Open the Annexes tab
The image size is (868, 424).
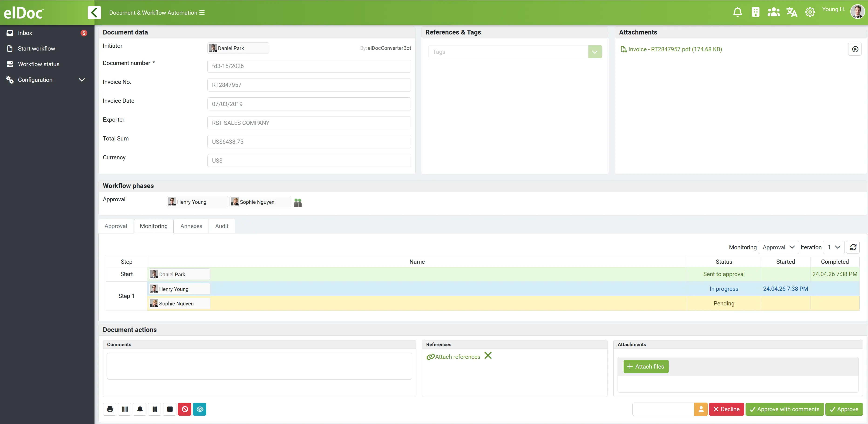click(191, 226)
